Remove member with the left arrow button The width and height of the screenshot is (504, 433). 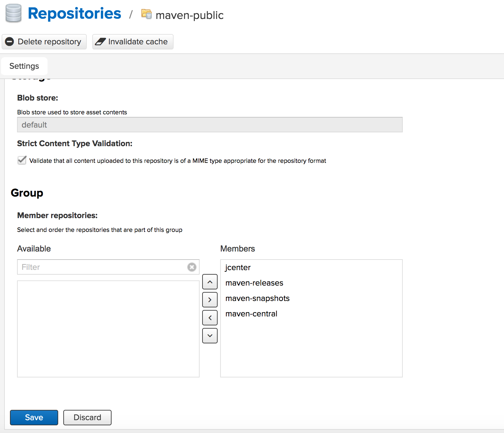pos(210,318)
